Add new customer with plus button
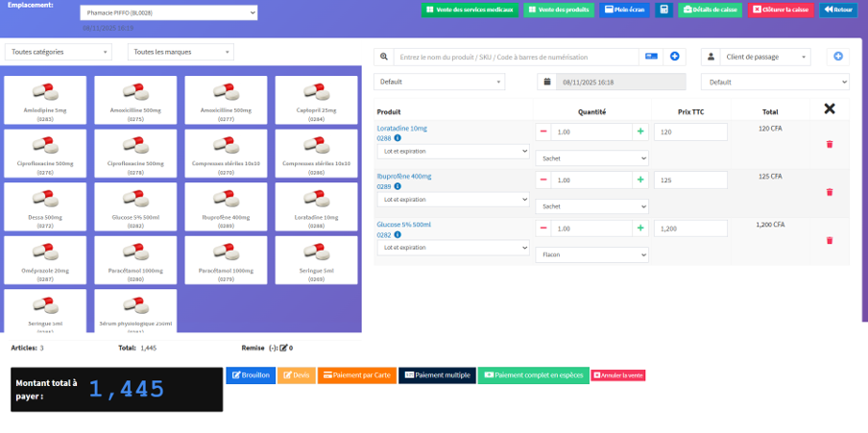868x433 pixels. pos(838,57)
